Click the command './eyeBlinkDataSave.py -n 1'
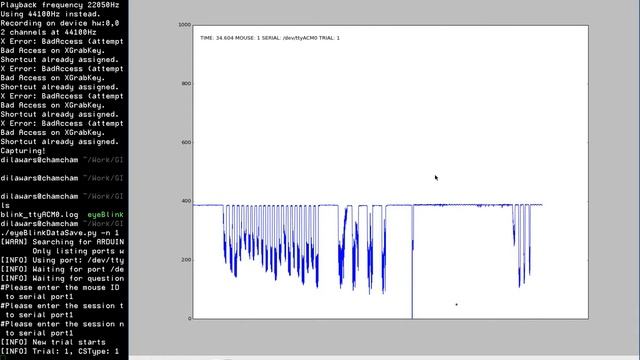Viewport: 640px width, 360px height. point(60,233)
